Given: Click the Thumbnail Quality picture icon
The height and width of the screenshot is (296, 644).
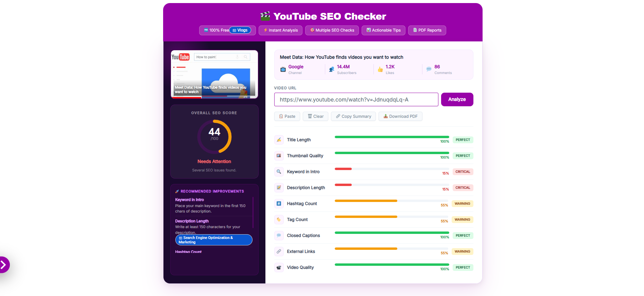Looking at the screenshot, I should click(279, 156).
